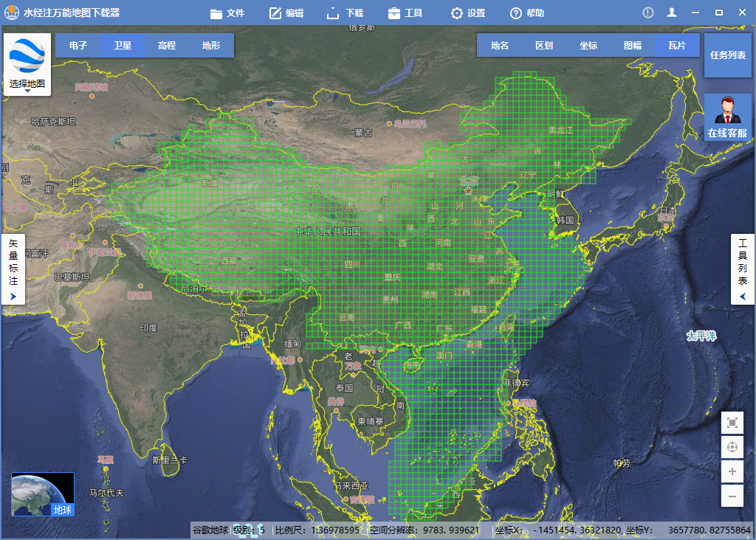Open the 设置 settings menu
The height and width of the screenshot is (540, 756).
coord(456,12)
